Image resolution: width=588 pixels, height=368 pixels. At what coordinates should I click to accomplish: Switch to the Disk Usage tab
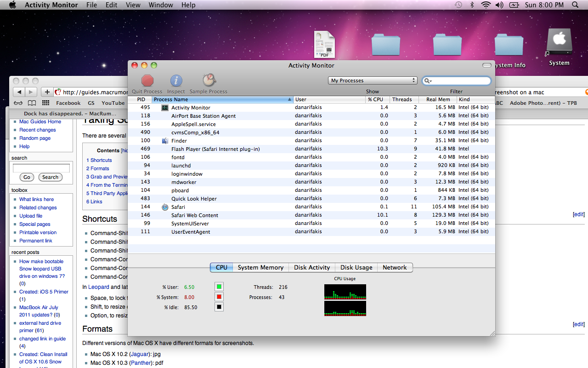click(x=356, y=267)
